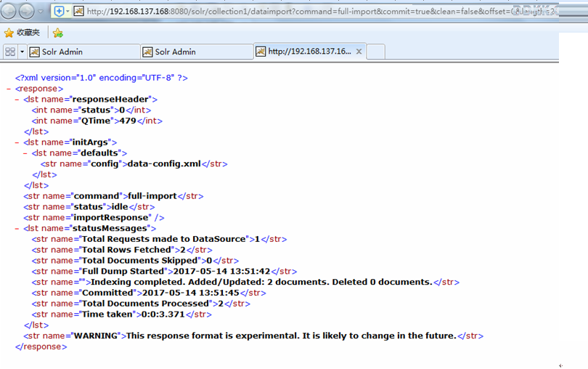Click Full Dump Started timestamp 13:51:42
This screenshot has height=369, width=588.
coord(221,272)
